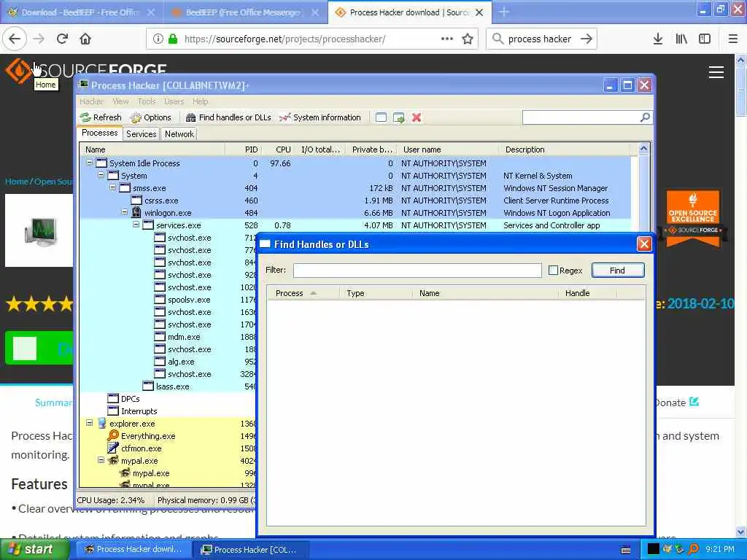The height and width of the screenshot is (560, 747).
Task: Open the View menu in Process Hacker
Action: tap(120, 101)
